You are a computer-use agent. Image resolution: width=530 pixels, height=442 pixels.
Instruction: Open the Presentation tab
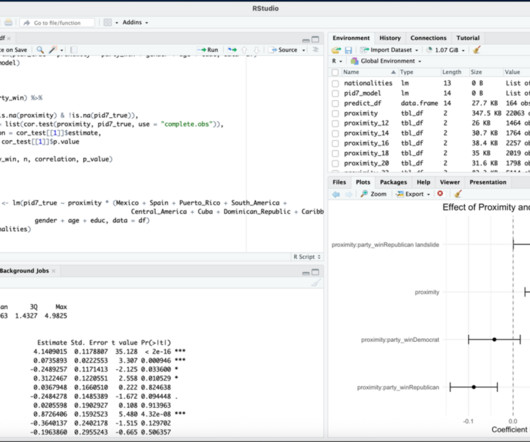(x=488, y=182)
